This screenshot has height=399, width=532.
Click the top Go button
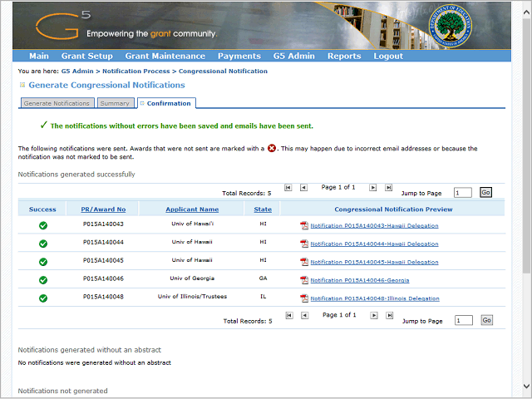pyautogui.click(x=486, y=192)
